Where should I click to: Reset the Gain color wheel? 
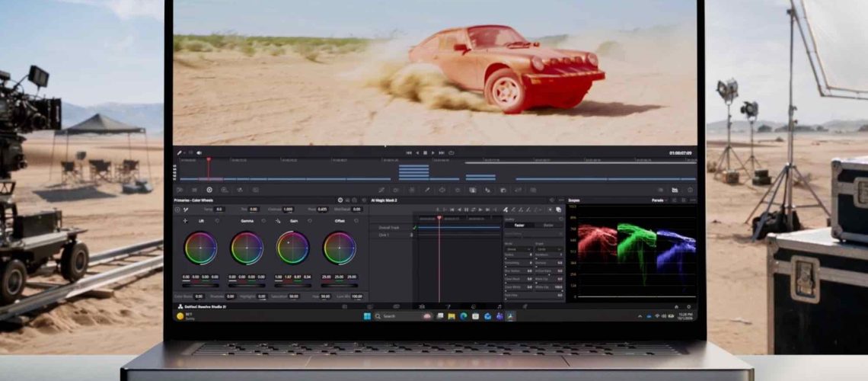point(309,220)
